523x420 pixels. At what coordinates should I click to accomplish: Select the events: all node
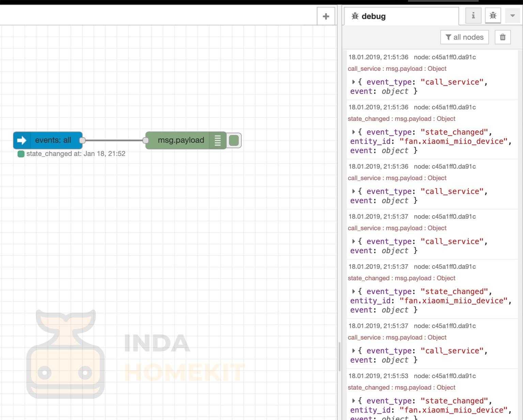click(x=53, y=140)
